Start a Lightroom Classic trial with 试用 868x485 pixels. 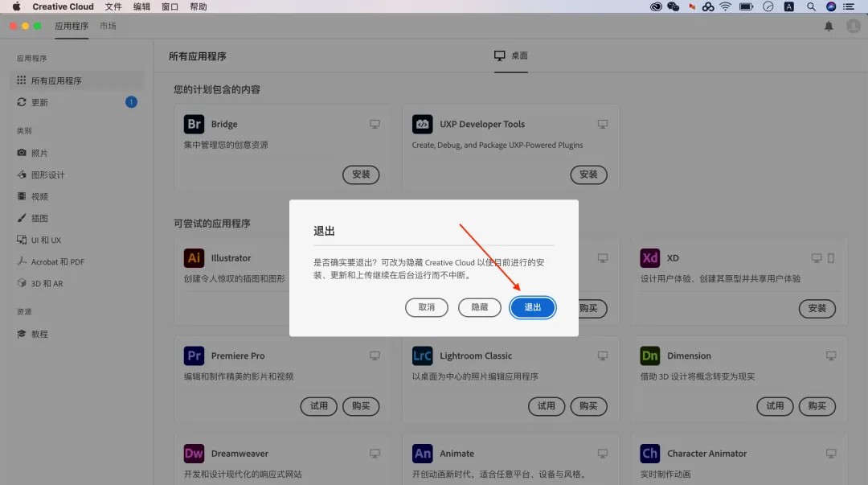tap(547, 406)
